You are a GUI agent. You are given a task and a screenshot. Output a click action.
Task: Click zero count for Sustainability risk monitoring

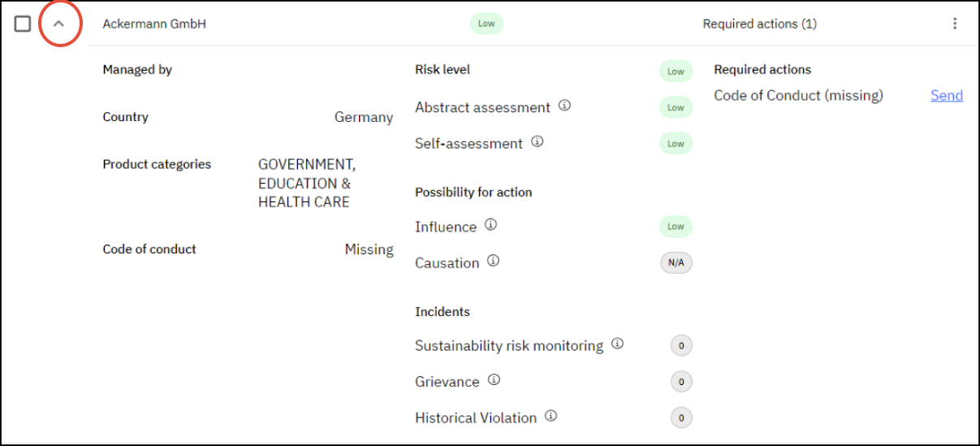click(681, 346)
